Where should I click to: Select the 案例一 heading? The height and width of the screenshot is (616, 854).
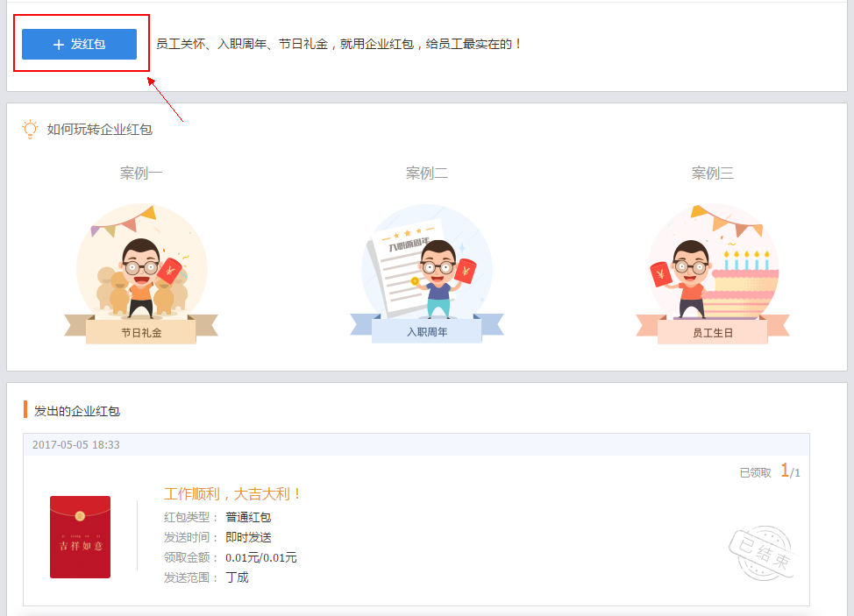pos(141,173)
